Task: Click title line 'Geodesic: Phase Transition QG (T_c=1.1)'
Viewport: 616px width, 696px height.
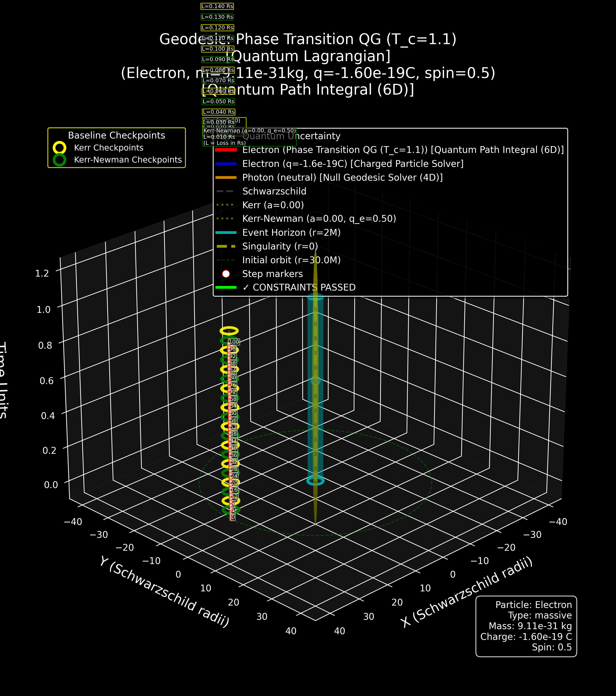Action: click(x=308, y=39)
